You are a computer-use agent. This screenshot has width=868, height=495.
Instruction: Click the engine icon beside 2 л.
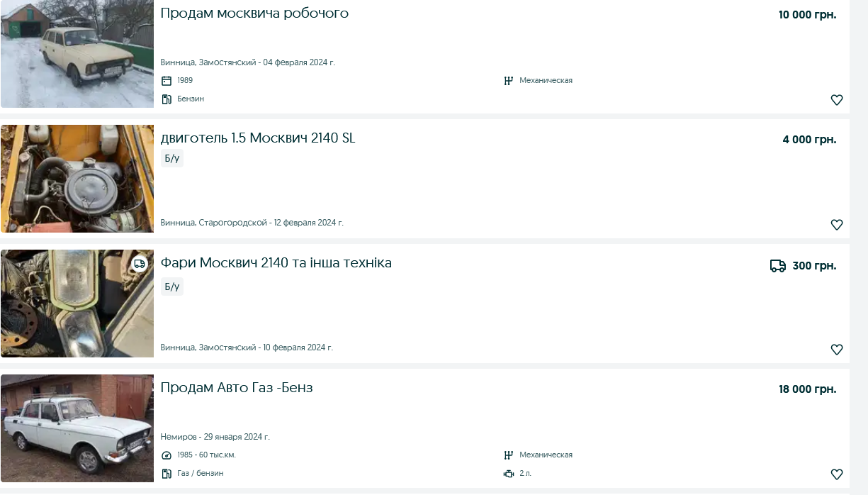(x=508, y=474)
